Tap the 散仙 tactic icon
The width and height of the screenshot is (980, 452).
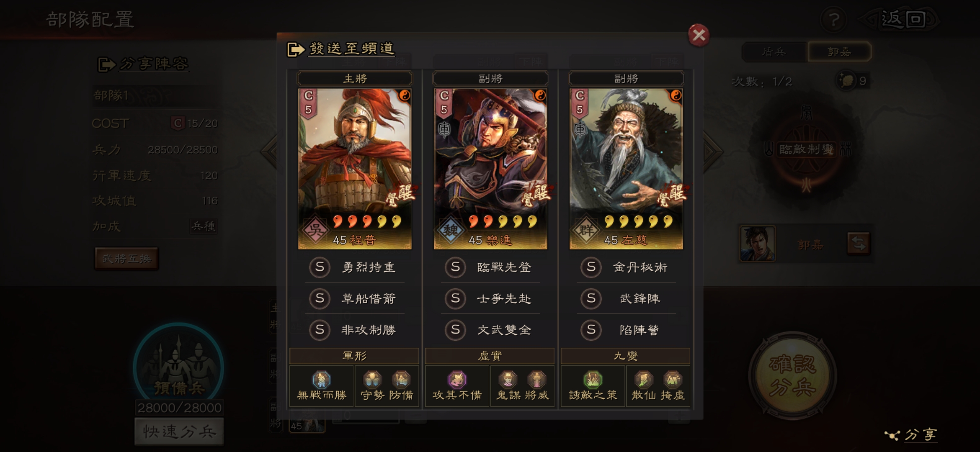644,380
